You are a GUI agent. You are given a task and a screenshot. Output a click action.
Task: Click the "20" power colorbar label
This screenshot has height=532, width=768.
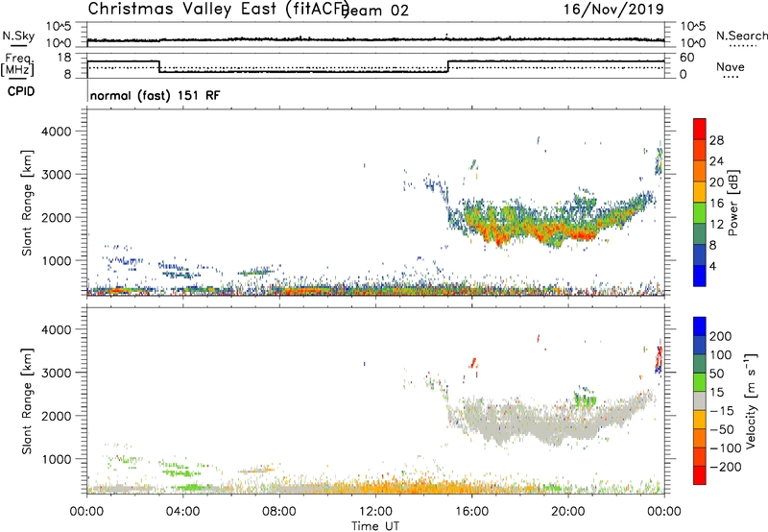[716, 182]
